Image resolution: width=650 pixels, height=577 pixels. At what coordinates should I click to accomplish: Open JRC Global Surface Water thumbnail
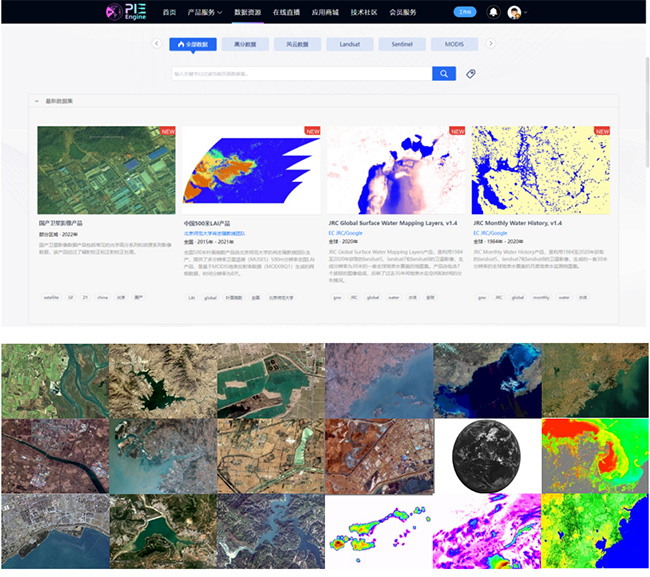click(x=396, y=170)
